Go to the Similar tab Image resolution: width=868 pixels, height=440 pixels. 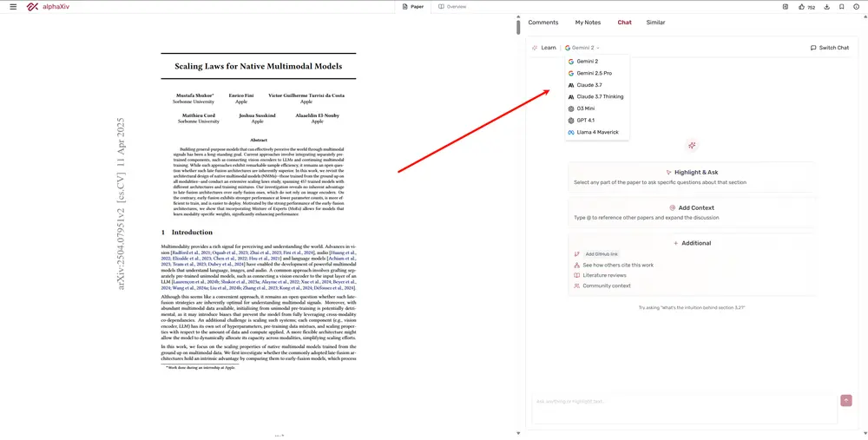(x=655, y=23)
